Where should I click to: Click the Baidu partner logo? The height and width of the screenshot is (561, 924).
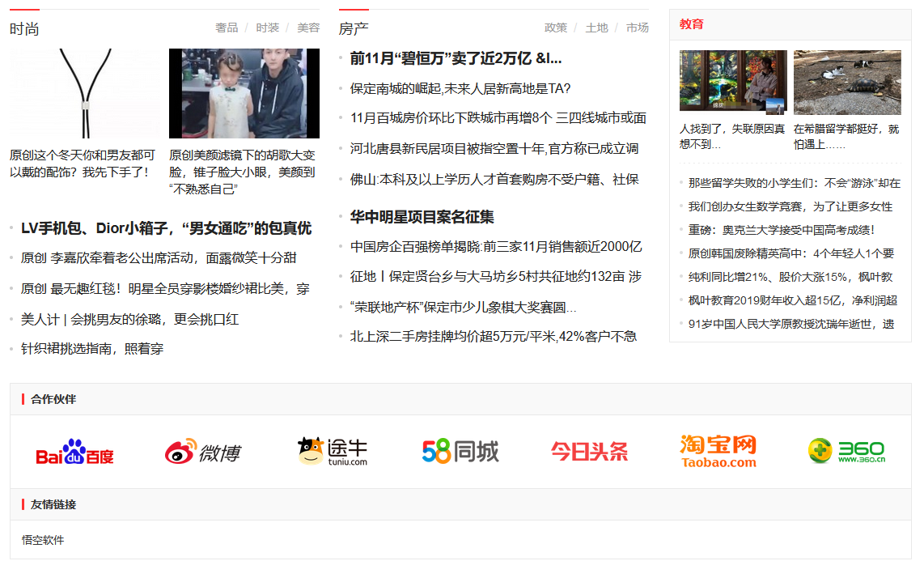tap(74, 452)
